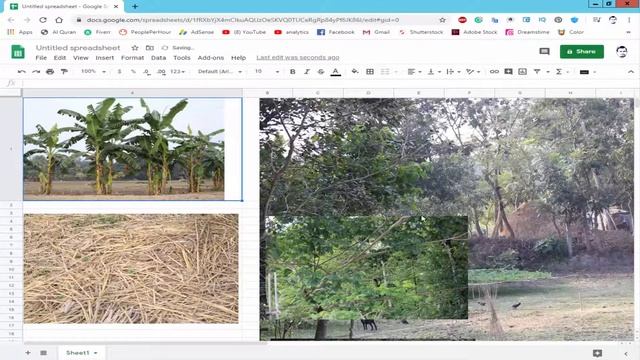The width and height of the screenshot is (640, 360).
Task: Reload the browser page
Action: coord(43,20)
